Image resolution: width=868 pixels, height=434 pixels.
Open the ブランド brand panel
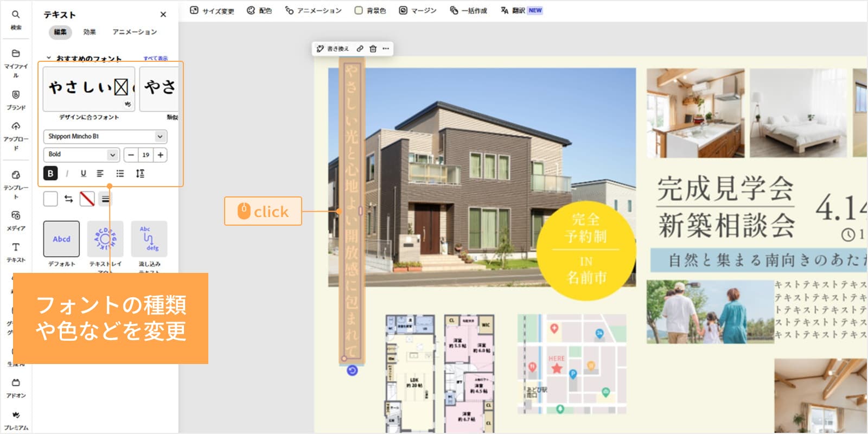point(16,100)
